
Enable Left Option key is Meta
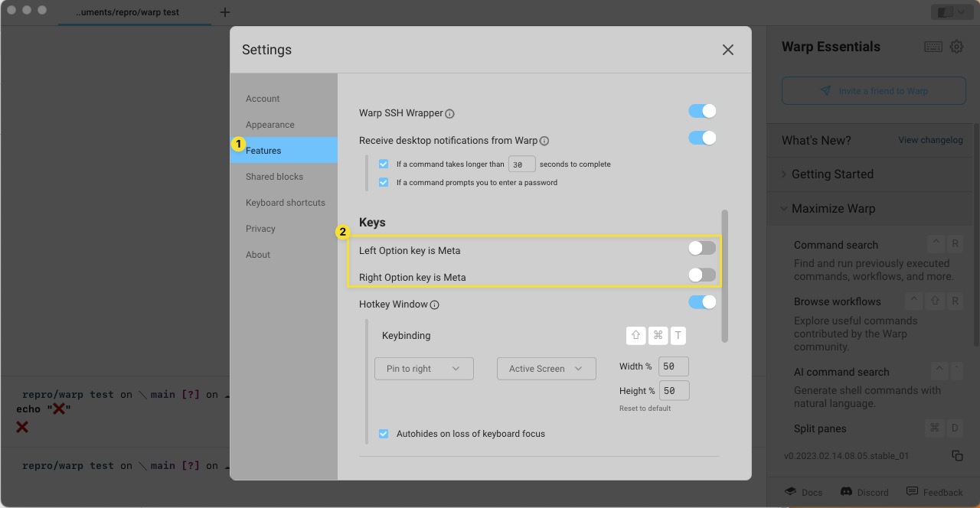pos(702,248)
